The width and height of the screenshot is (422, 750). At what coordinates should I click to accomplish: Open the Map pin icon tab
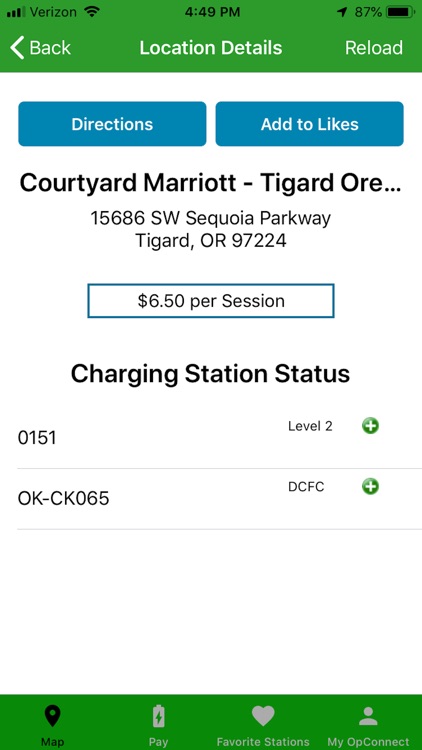point(52,716)
